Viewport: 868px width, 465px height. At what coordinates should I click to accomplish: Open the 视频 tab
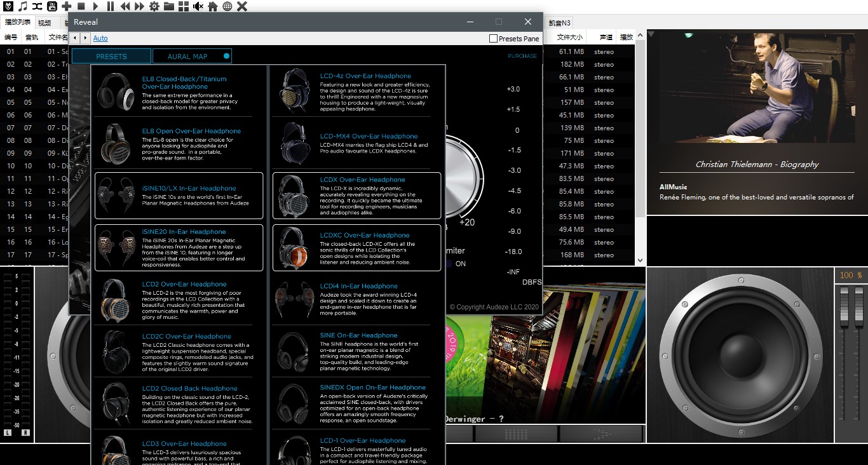(44, 22)
